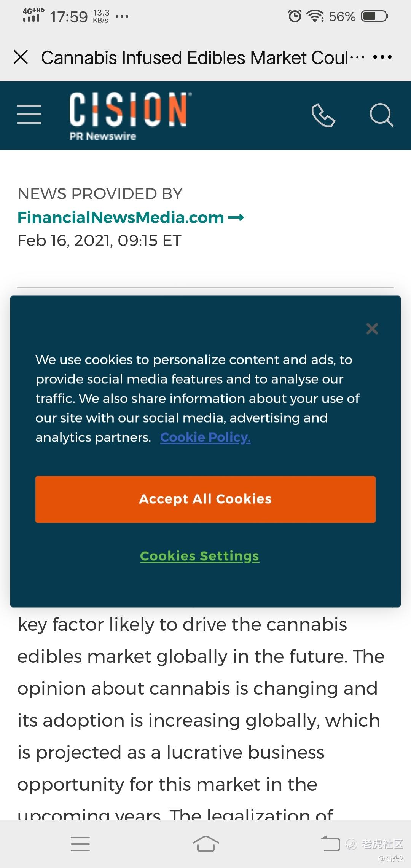Screen dimensions: 411x868
Task: Close the in-app browser page
Action: [21, 57]
